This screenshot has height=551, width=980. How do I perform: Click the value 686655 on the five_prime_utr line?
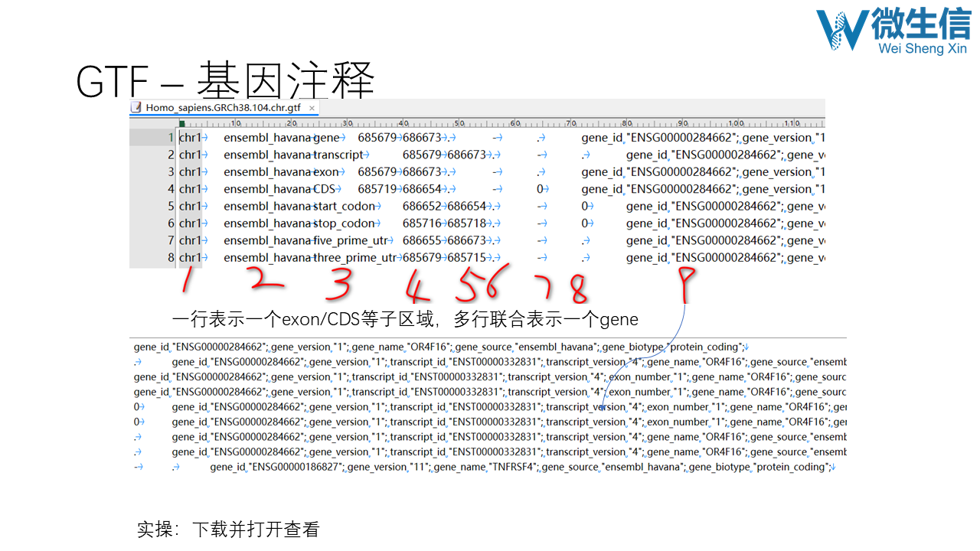[422, 240]
